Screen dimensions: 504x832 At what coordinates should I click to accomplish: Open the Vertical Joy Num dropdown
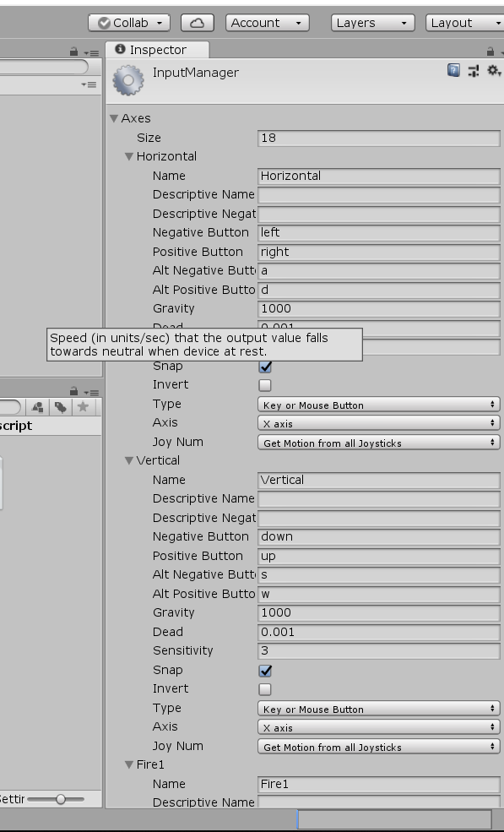pos(379,747)
